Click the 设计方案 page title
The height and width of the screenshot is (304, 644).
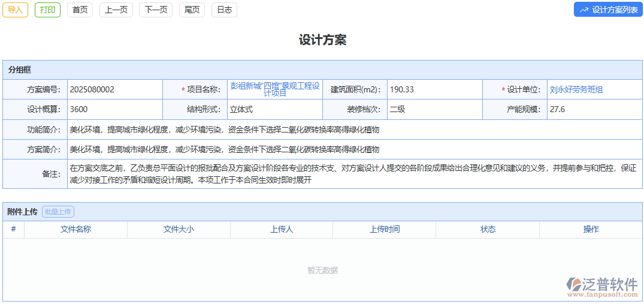coord(322,40)
